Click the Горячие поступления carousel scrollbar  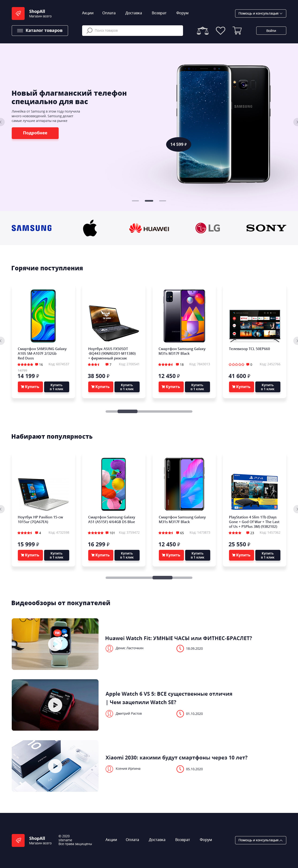click(x=149, y=411)
